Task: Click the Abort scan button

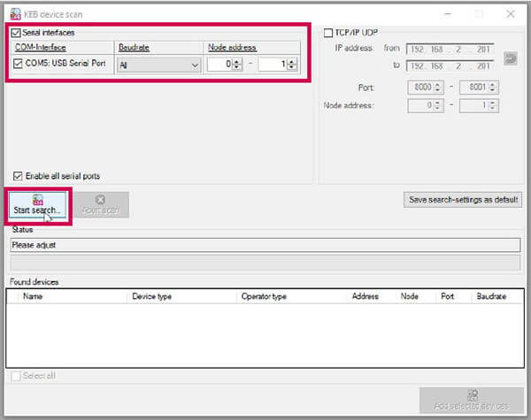Action: 101,205
